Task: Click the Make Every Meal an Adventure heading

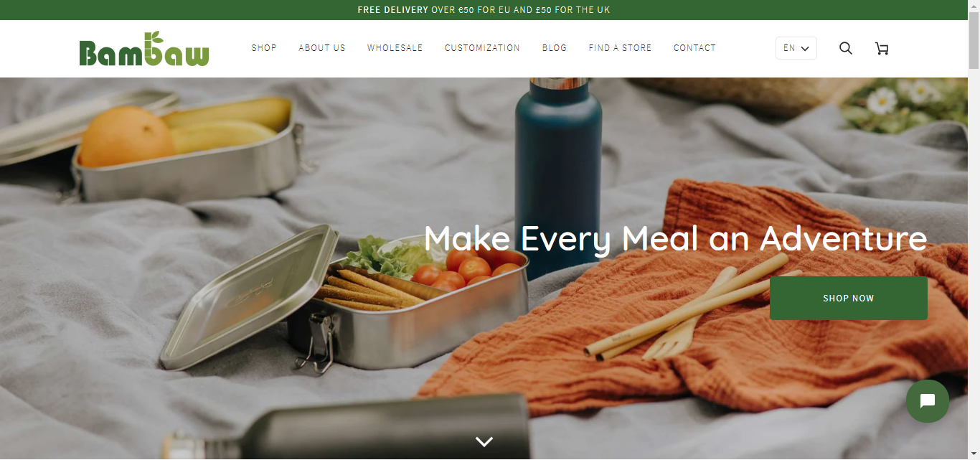Action: pos(675,238)
